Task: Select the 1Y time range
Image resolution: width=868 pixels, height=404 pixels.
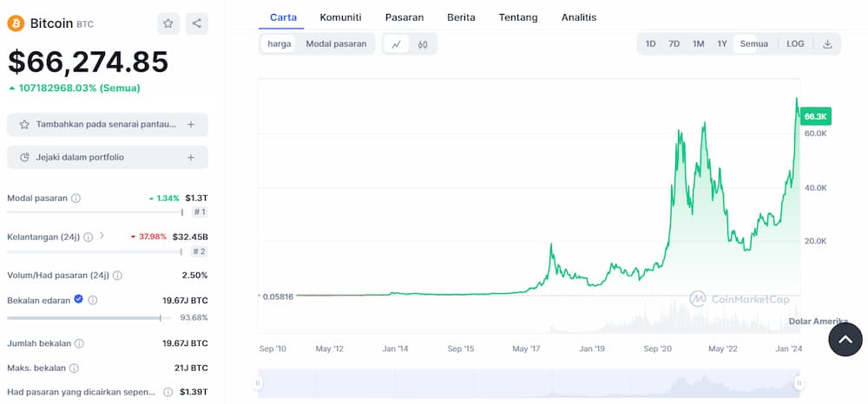Action: click(722, 43)
